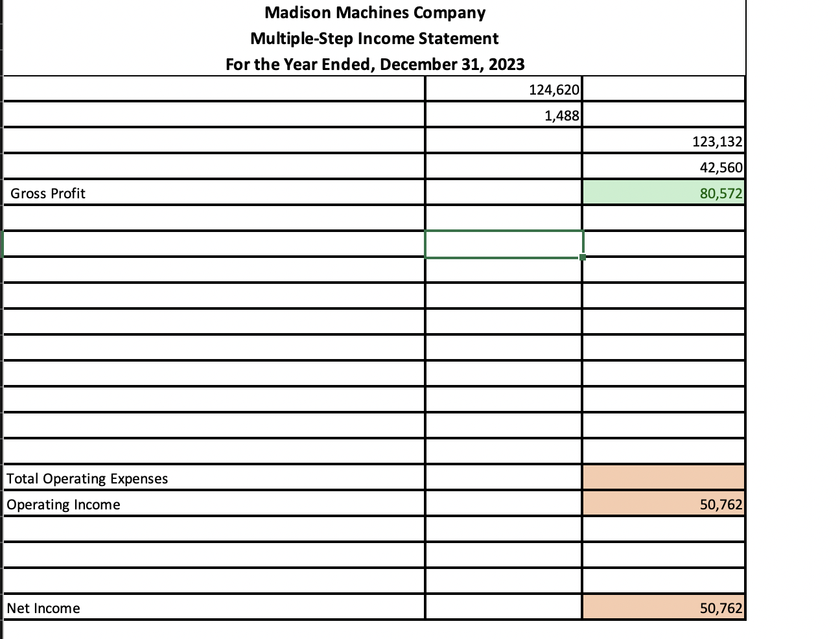Select the 124,620 value cell
Viewport: 840px width, 639px height.
click(503, 89)
